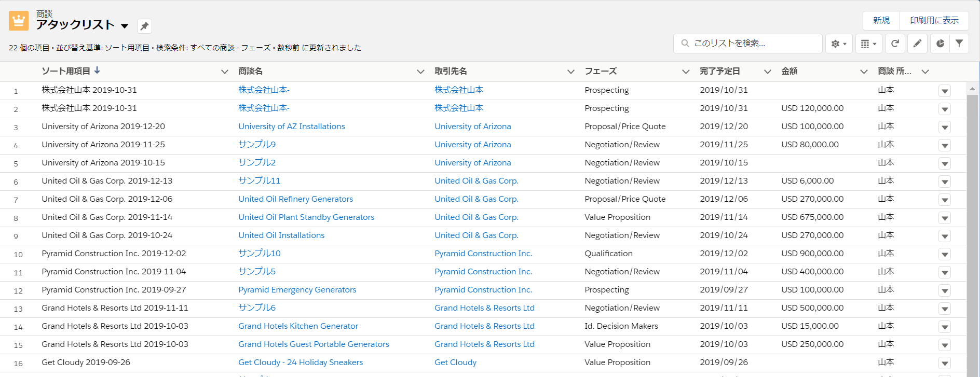Image resolution: width=980 pixels, height=377 pixels.
Task: Open 商談名 column options chevron
Action: [x=421, y=72]
